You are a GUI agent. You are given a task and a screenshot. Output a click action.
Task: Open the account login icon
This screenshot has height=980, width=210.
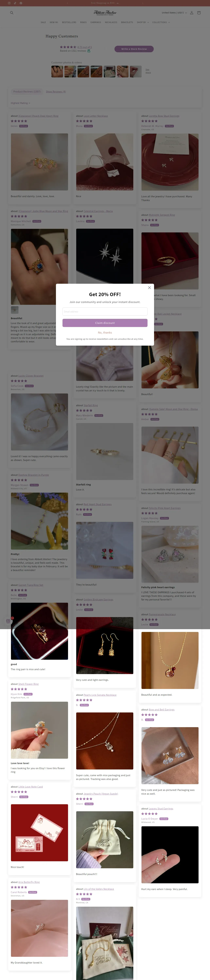point(191,13)
